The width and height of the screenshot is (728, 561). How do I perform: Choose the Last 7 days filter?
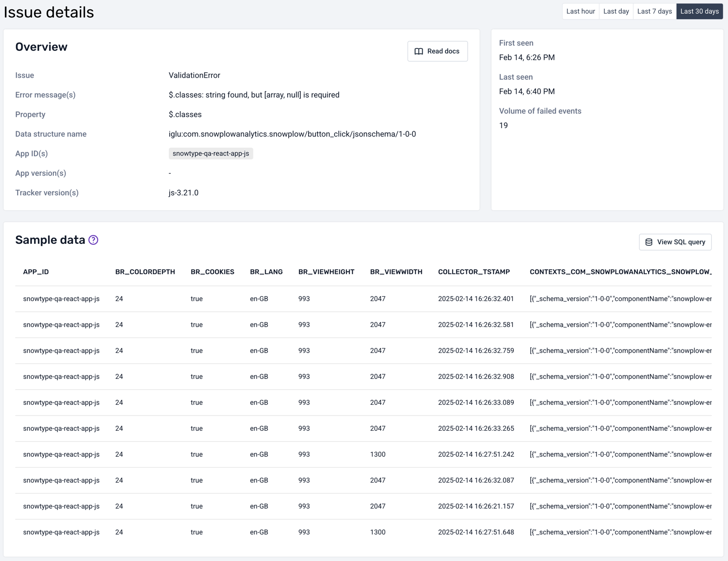(x=654, y=11)
